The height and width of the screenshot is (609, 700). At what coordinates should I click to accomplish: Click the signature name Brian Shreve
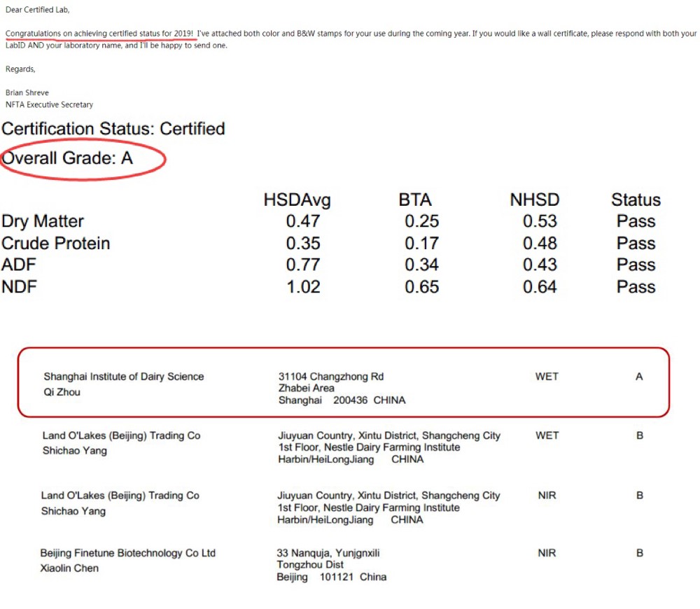[x=27, y=92]
